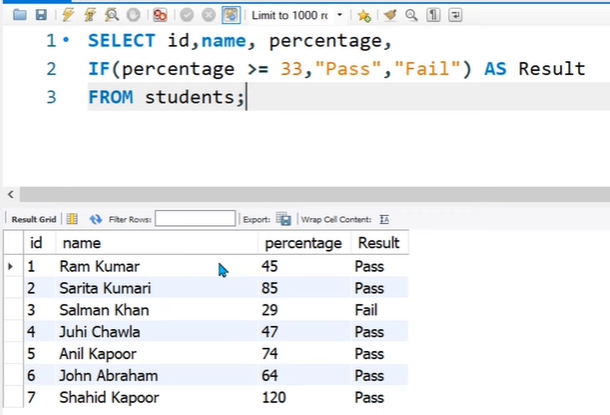
Task: Save snippet with star icon
Action: (364, 16)
